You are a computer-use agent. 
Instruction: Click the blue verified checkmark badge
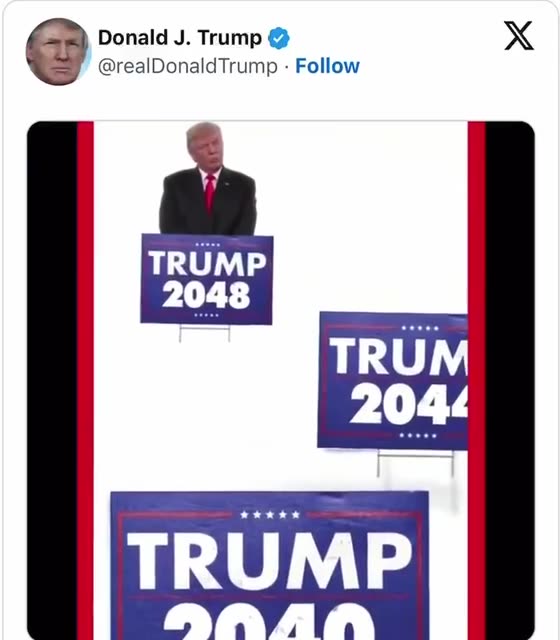(x=279, y=38)
